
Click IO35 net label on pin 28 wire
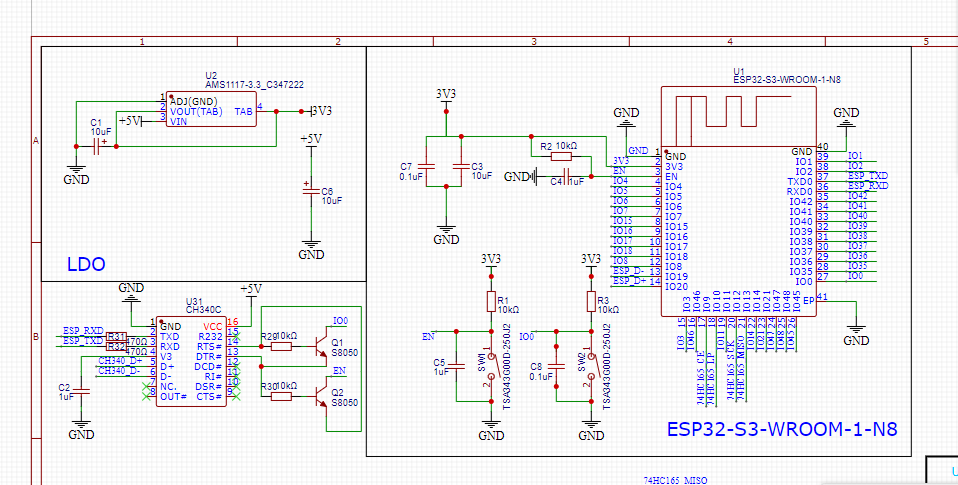pos(858,265)
